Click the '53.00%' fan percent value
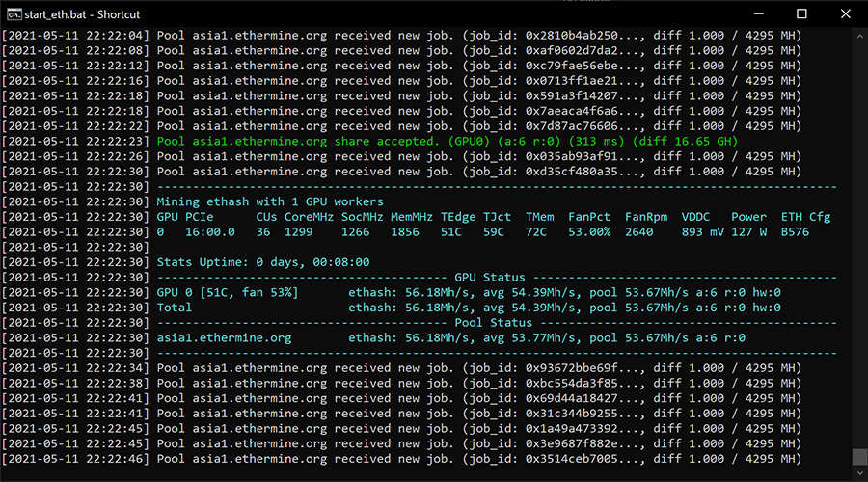 [x=589, y=232]
